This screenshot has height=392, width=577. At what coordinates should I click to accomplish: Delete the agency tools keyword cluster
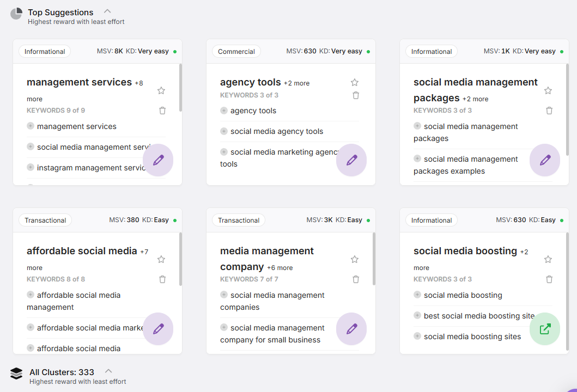coord(356,95)
